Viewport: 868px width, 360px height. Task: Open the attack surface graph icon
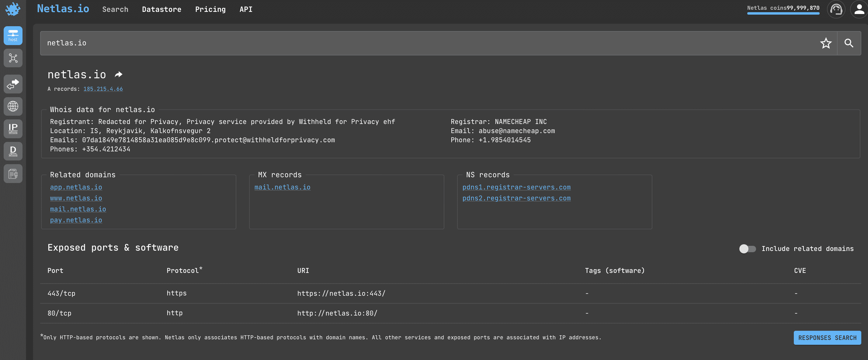(x=13, y=58)
